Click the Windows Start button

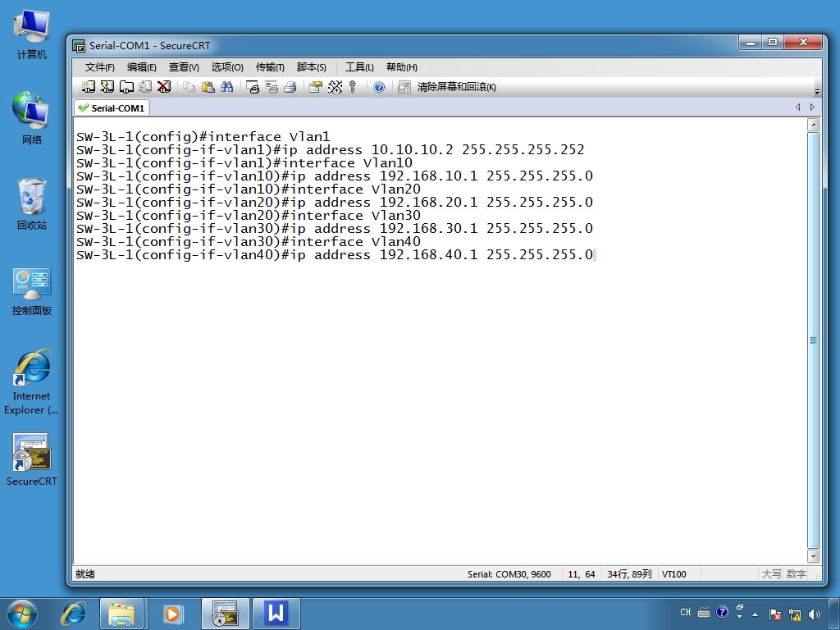pyautogui.click(x=22, y=614)
